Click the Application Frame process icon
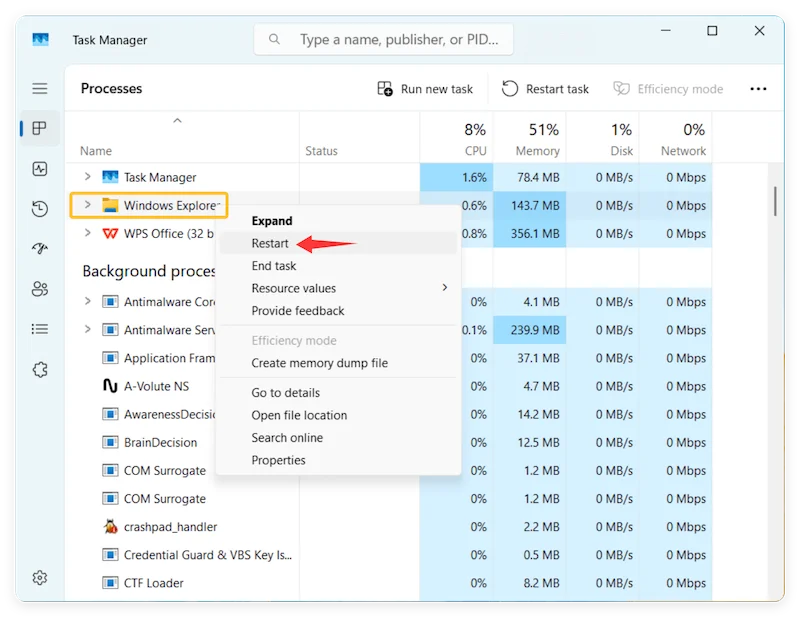The height and width of the screenshot is (617, 800). point(110,358)
